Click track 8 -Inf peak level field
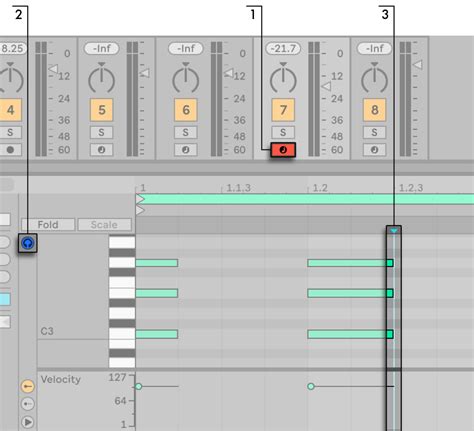Screen dimensions: 474x431 374,49
